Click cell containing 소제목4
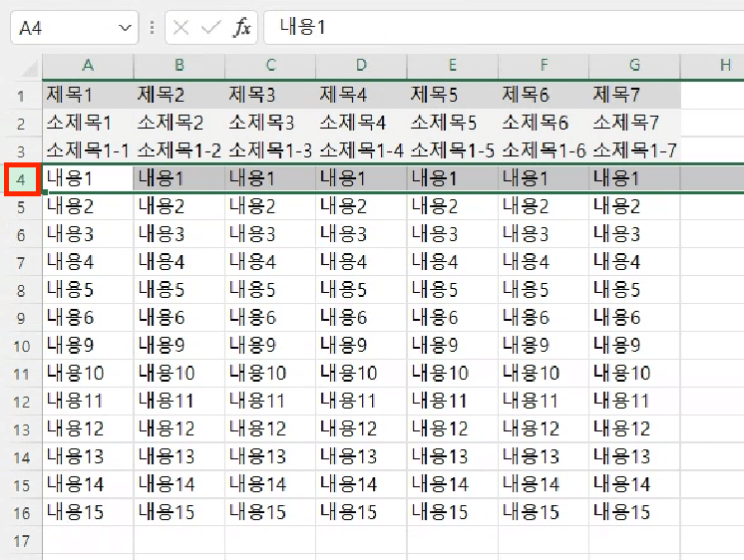744x560 pixels. click(361, 124)
